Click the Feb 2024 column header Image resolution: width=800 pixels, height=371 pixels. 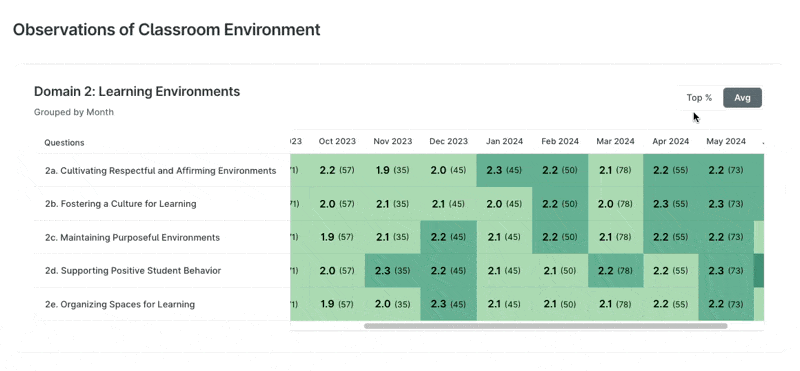[560, 141]
